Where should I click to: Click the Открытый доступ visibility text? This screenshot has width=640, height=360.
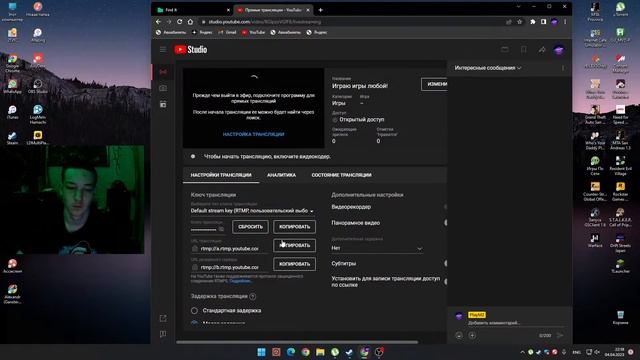point(362,120)
